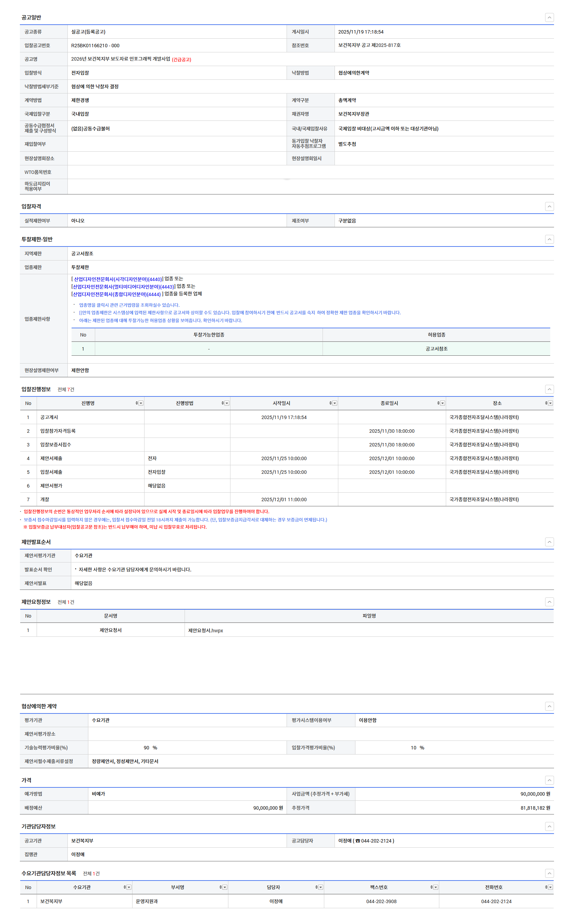Screen dimensions: 566x924
Task: Select the 공고서참조 row in 허용업종 table
Action: 436,349
